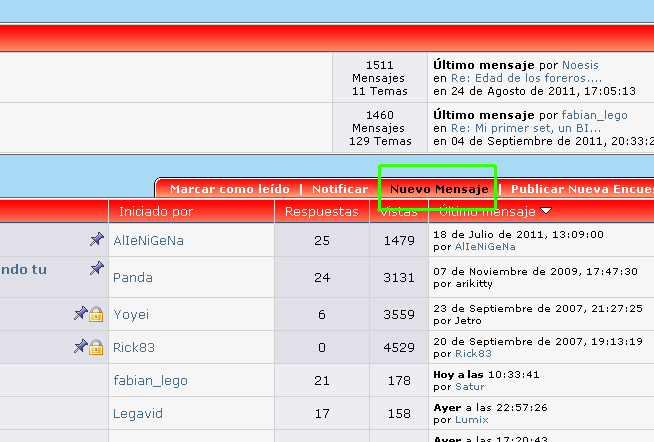
Task: Open Publicar Nueva Encuesta tab
Action: tap(582, 189)
